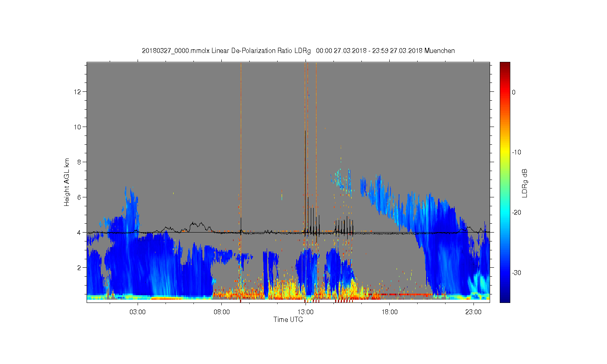This screenshot has height=364, width=607.
Task: Click the dark blue bottom of the colorbar
Action: [x=505, y=298]
